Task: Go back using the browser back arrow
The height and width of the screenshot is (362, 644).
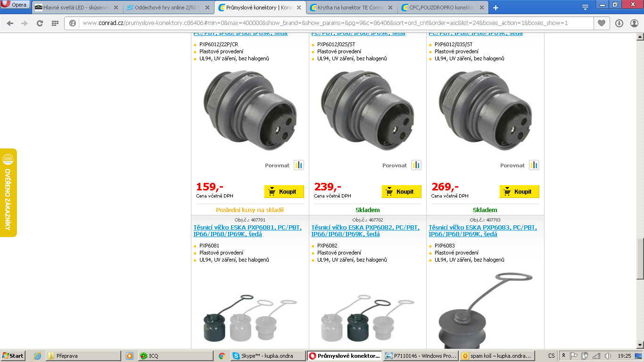Action: [10, 23]
